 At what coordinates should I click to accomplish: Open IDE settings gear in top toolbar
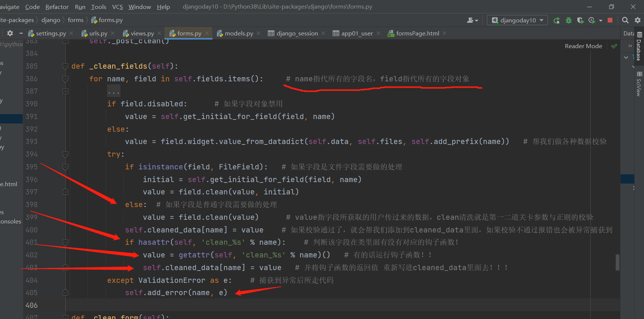click(x=638, y=20)
